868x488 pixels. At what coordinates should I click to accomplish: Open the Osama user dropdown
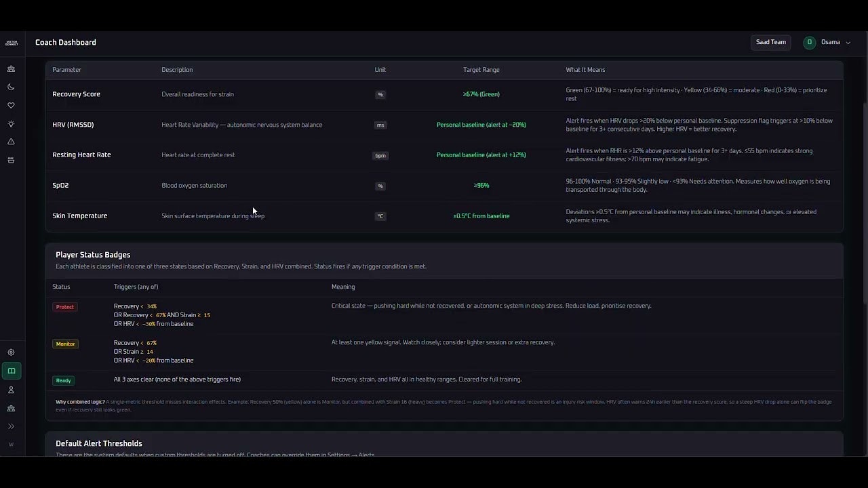point(827,42)
